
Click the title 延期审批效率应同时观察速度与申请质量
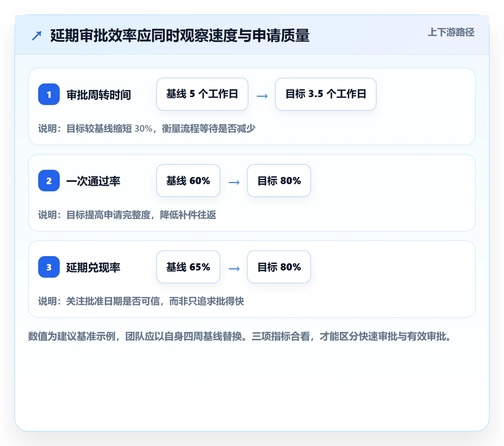coord(180,36)
